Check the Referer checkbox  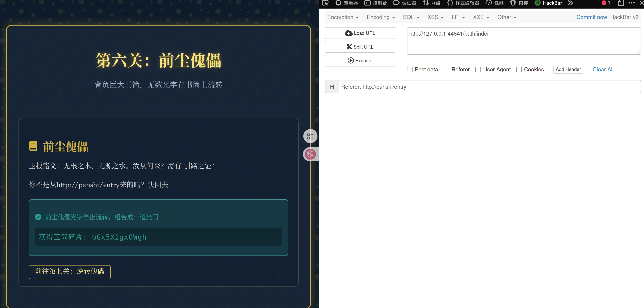[446, 70]
